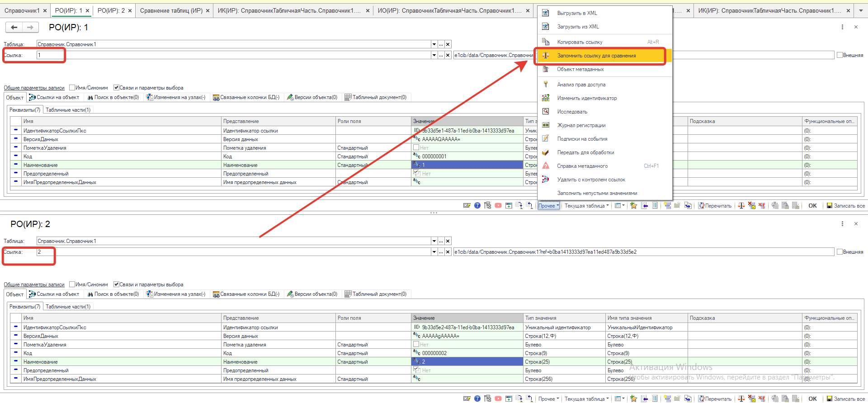868x403 pixels.
Task: Select Выгрузить в XML from the menu
Action: [605, 13]
